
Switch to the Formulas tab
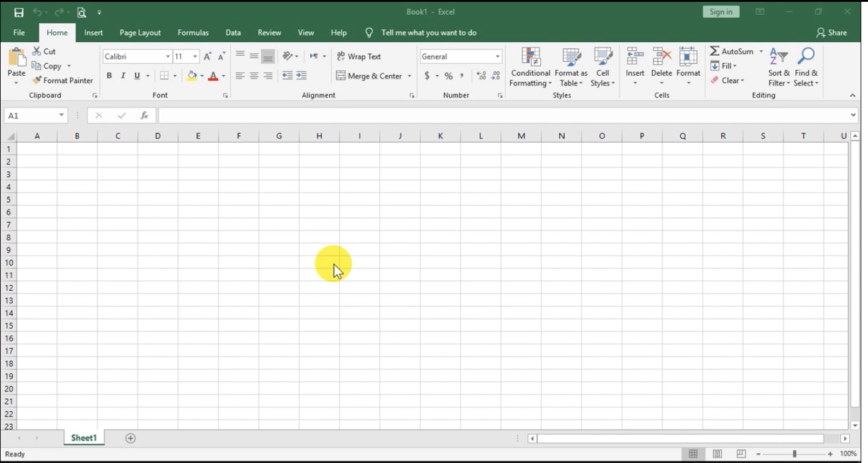pos(193,32)
